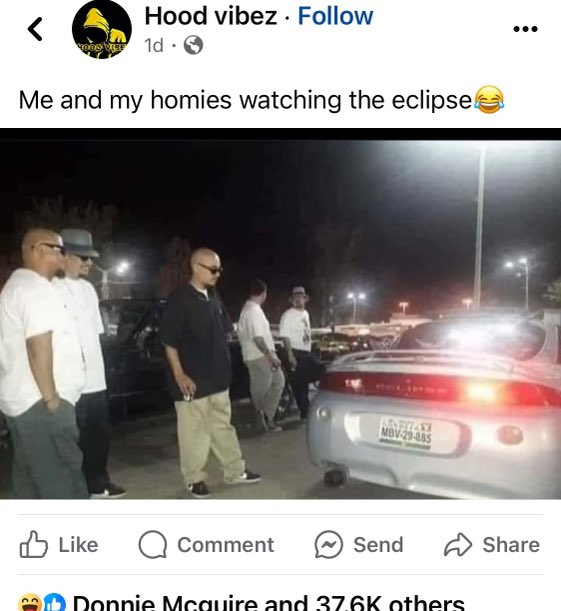Click the Share arrow icon
The height and width of the screenshot is (611, 561).
click(x=458, y=544)
